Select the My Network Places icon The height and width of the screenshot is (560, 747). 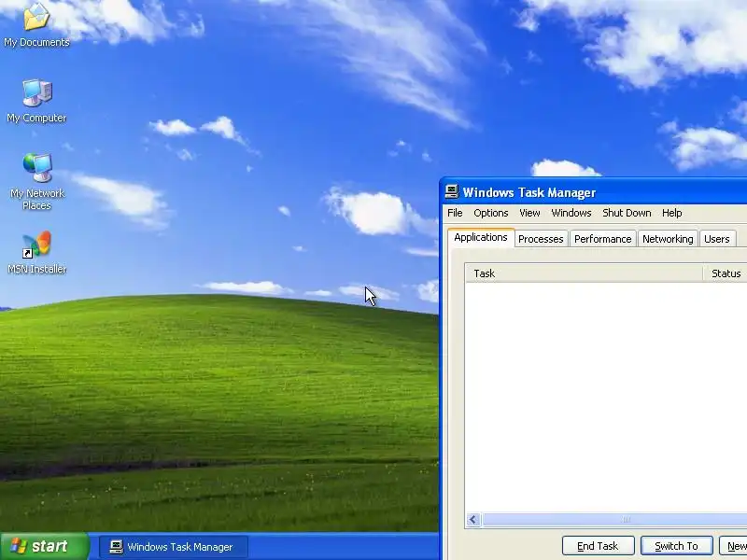[36, 181]
